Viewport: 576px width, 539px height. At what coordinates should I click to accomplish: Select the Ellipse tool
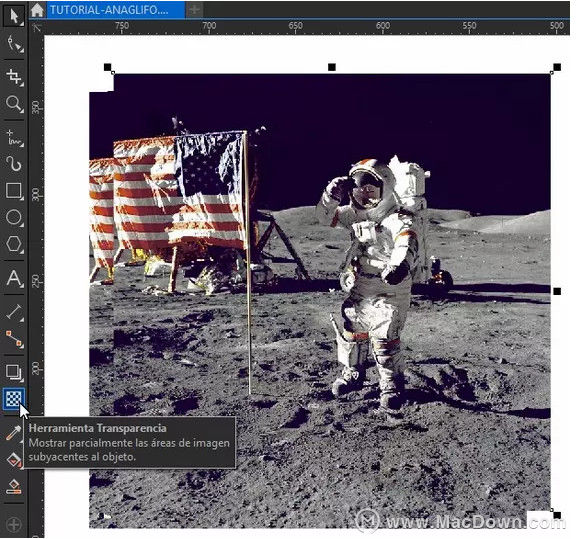[14, 218]
